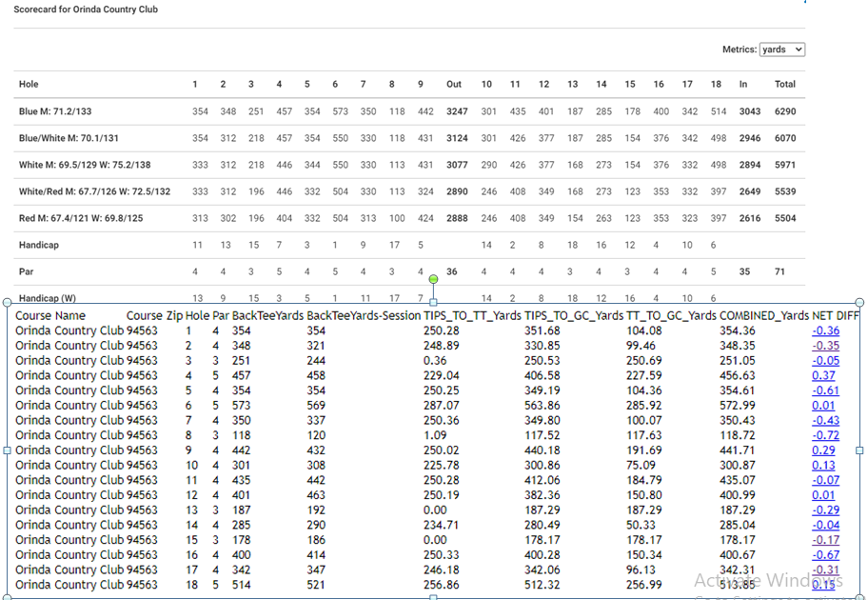This screenshot has width=868, height=600.
Task: Click 'White/Red M: 67.7/126 W: 72.5/132' label
Action: coord(94,191)
